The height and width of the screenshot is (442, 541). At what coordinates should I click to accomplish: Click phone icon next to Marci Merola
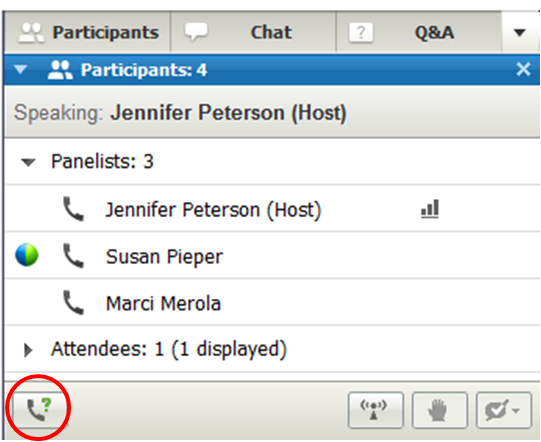tap(73, 303)
